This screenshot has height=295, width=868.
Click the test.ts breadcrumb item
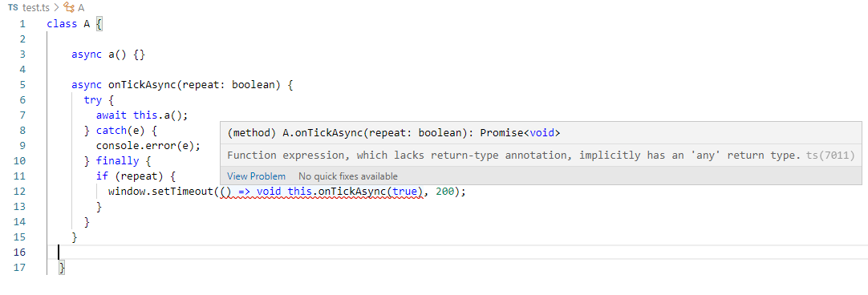pyautogui.click(x=37, y=7)
